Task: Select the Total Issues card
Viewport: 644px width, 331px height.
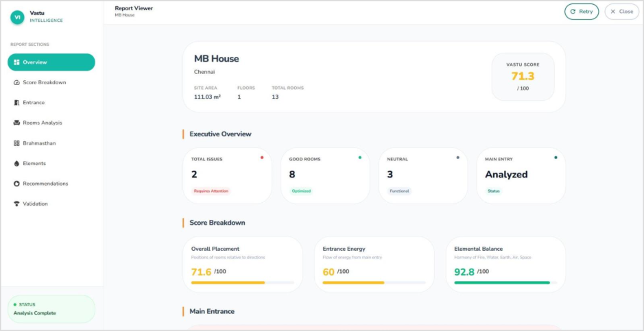Action: (227, 175)
